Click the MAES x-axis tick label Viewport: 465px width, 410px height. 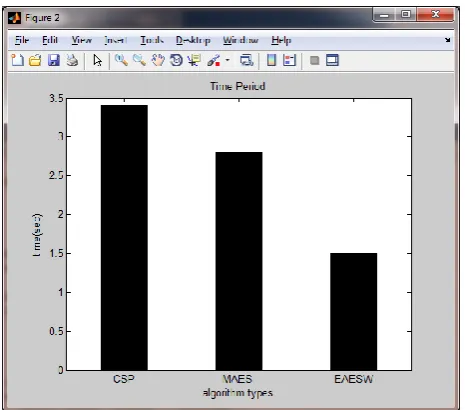click(237, 379)
